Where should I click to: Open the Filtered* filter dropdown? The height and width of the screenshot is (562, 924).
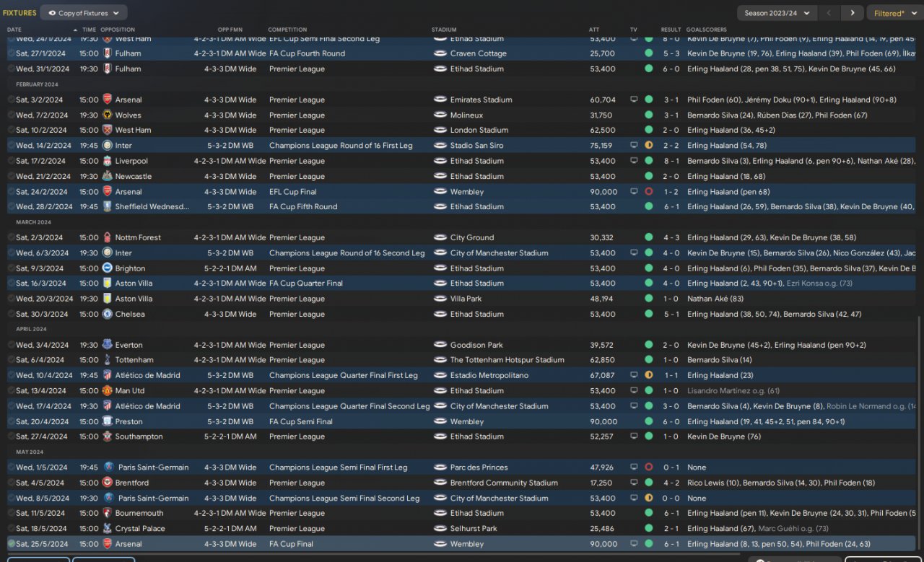pyautogui.click(x=894, y=13)
